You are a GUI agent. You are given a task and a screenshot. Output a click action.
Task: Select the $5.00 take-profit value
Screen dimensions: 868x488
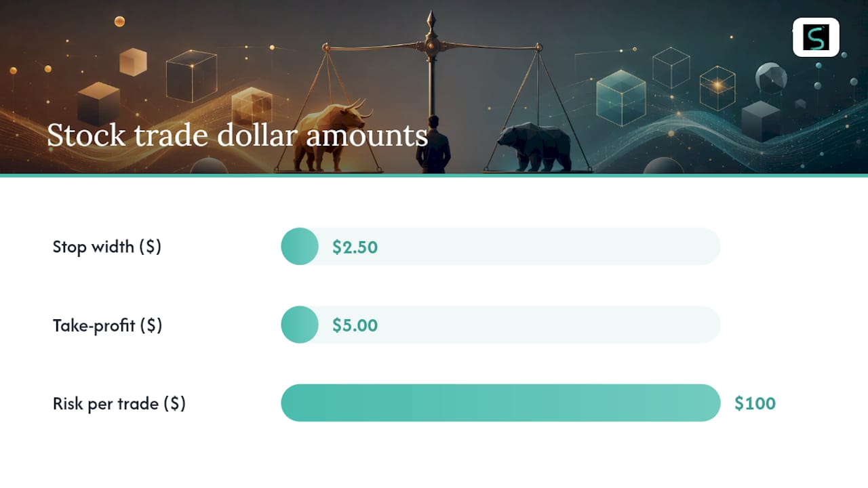(x=355, y=325)
